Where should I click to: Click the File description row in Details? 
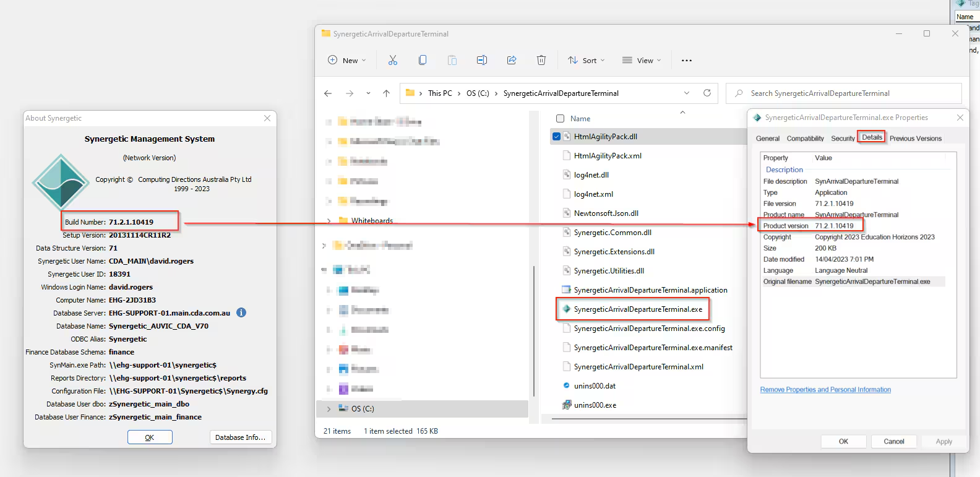point(854,181)
